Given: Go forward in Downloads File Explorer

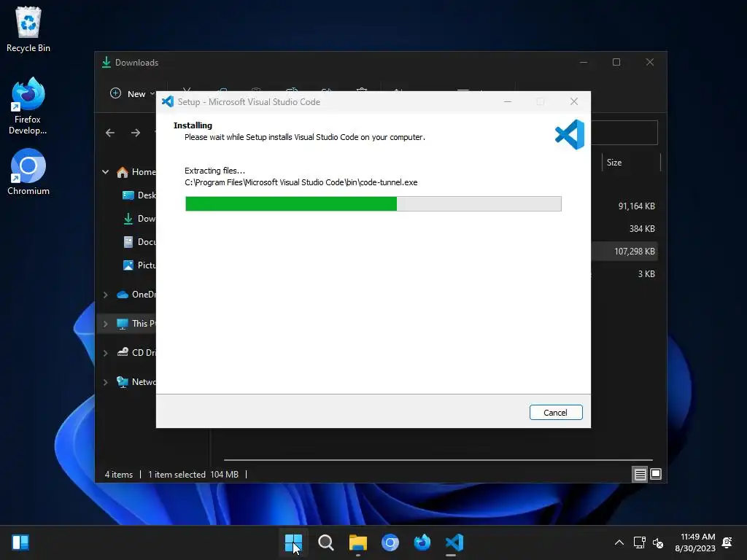Looking at the screenshot, I should pos(136,133).
